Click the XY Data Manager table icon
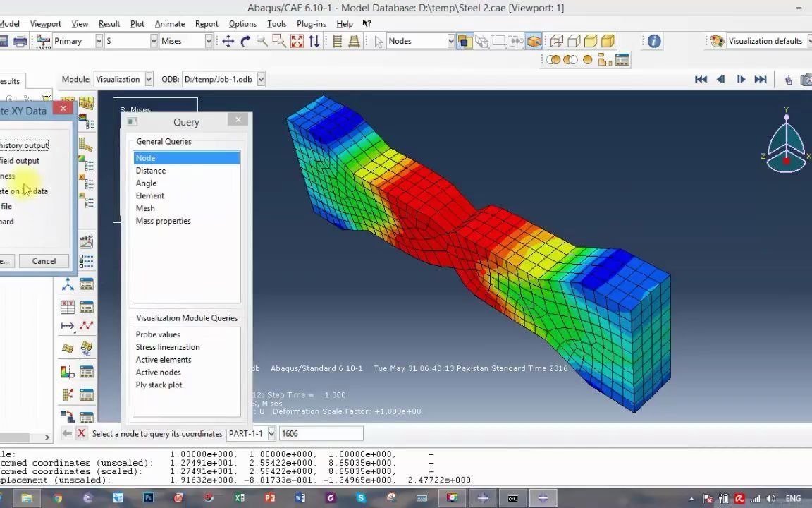The width and height of the screenshot is (812, 508). [86, 307]
